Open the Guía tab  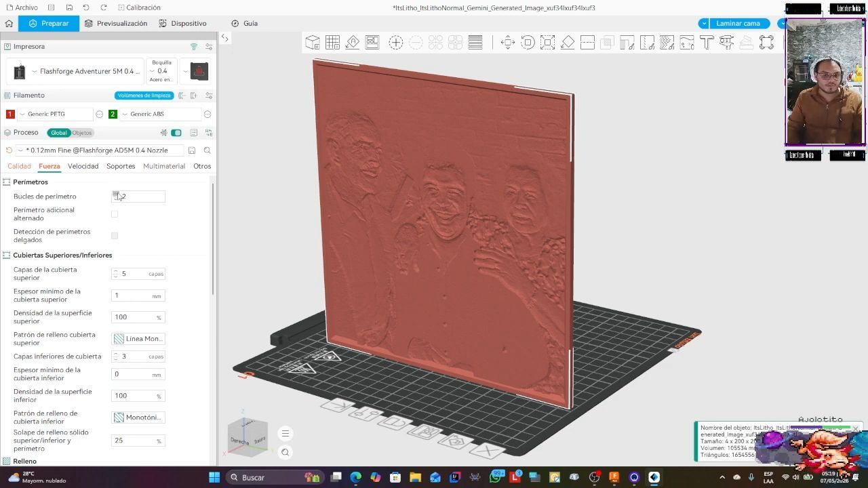[x=244, y=23]
